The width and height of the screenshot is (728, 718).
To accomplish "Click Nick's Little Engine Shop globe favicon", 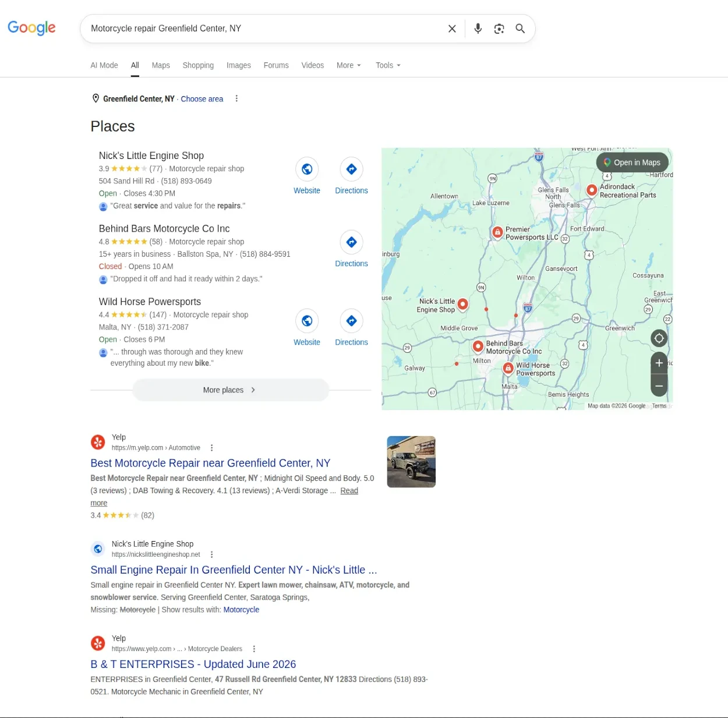I will (x=98, y=549).
